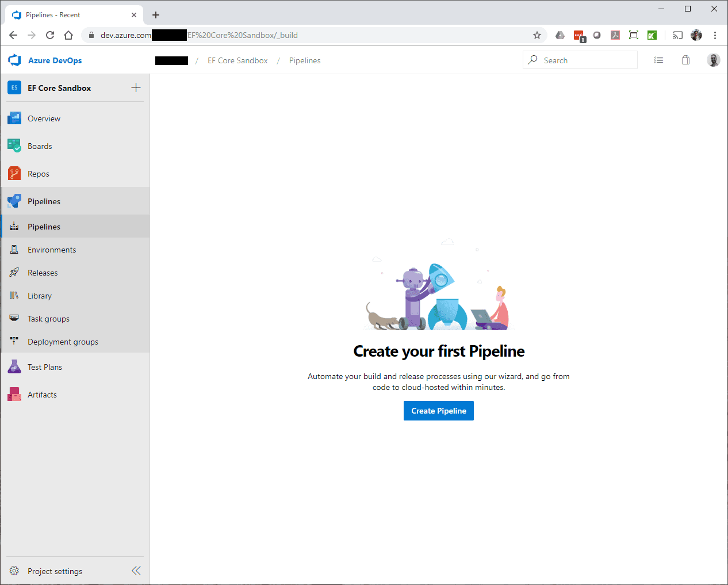
Task: Open Repos from the sidebar
Action: click(38, 174)
